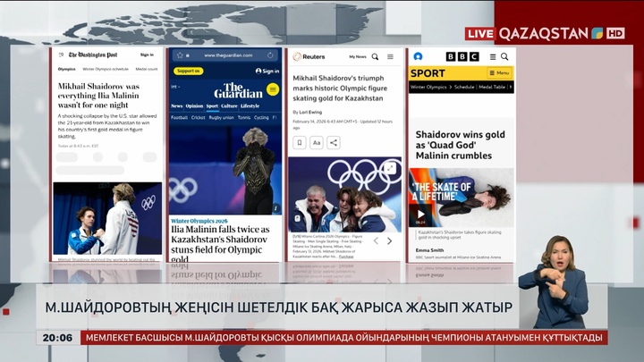Image resolution: width=644 pixels, height=362 pixels.
Task: Select Washington Post Olympics tab
Action: [66, 69]
